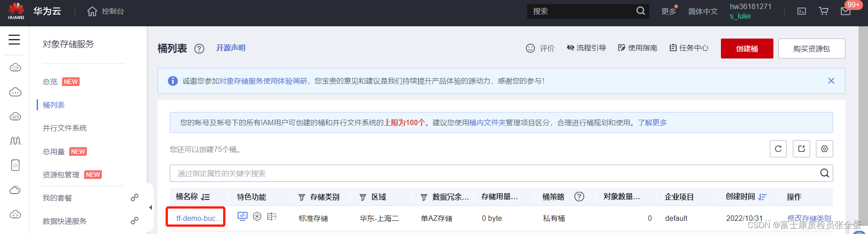Open the 更多 menu
The image size is (868, 234).
(x=668, y=11)
